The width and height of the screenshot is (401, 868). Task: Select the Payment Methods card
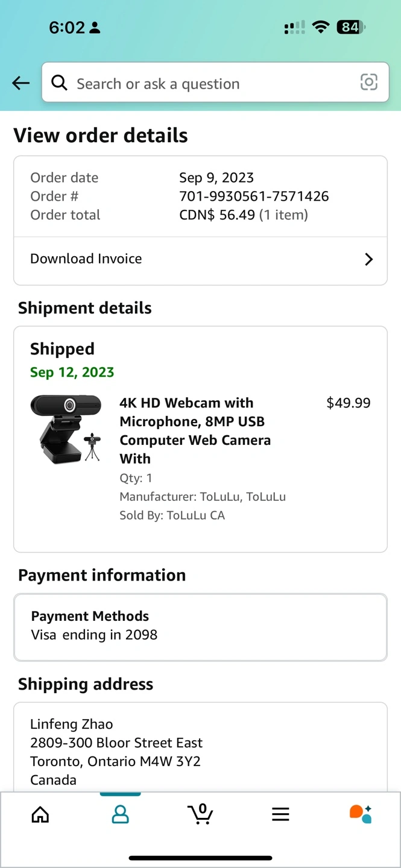point(200,627)
